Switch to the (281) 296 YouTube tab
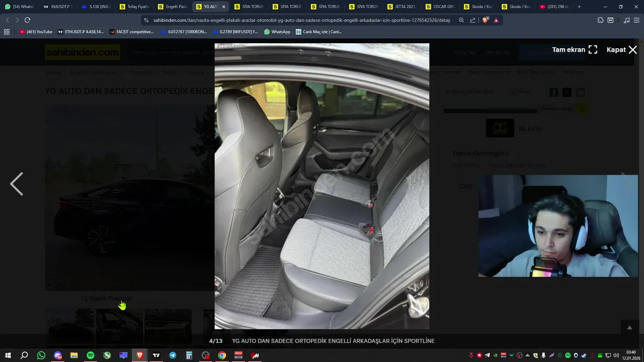 [x=554, y=7]
